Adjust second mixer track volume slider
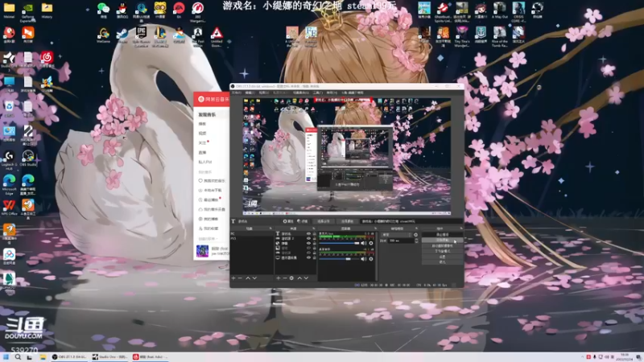Viewport: 644px width, 362px height. (340, 259)
